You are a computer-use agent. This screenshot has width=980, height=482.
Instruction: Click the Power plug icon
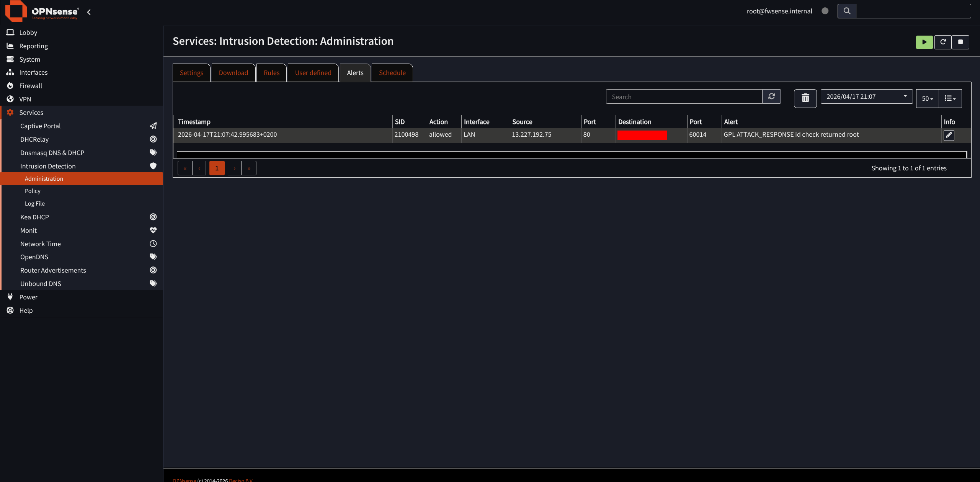tap(10, 297)
